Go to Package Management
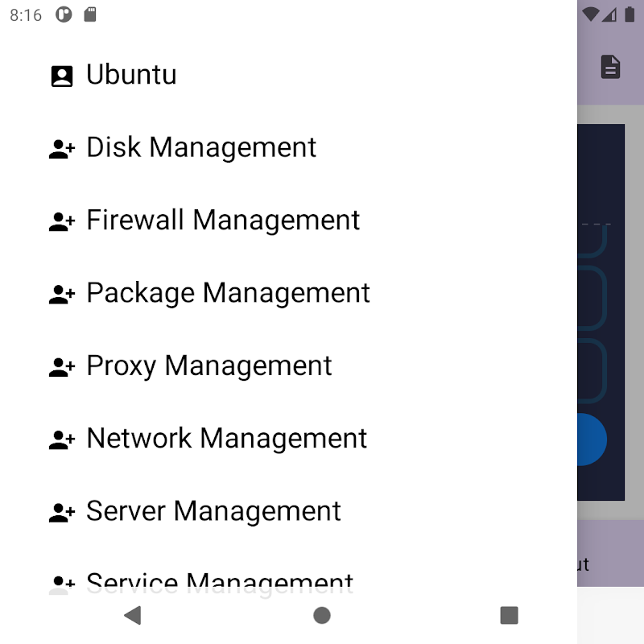Image resolution: width=644 pixels, height=644 pixels. tap(228, 293)
